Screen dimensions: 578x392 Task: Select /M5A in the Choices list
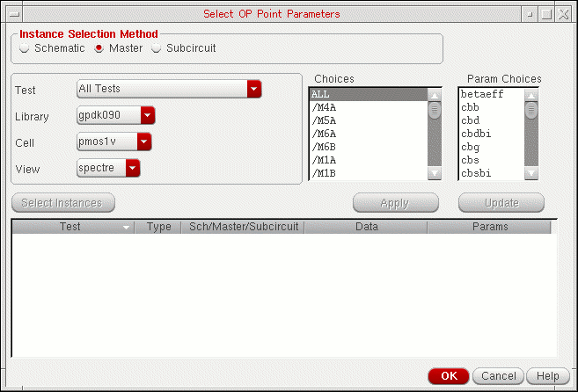point(369,120)
